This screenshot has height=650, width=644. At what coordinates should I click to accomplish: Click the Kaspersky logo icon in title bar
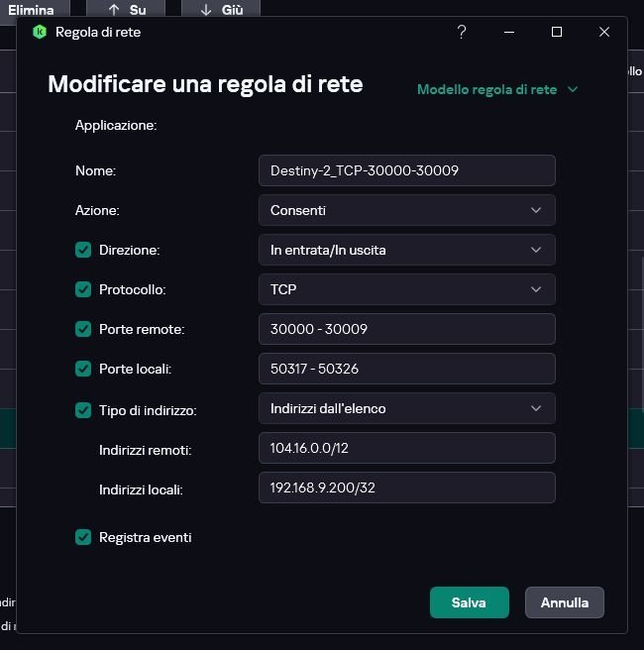click(x=40, y=32)
